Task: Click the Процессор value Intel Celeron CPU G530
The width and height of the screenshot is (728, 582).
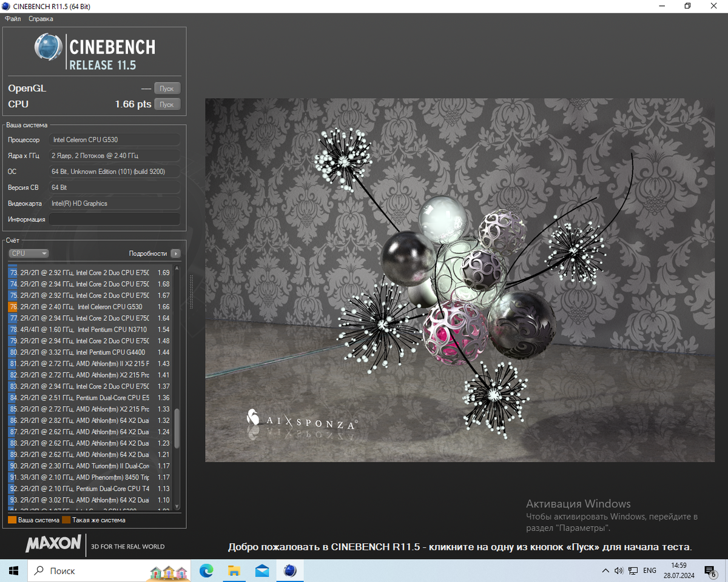Action: (115, 140)
